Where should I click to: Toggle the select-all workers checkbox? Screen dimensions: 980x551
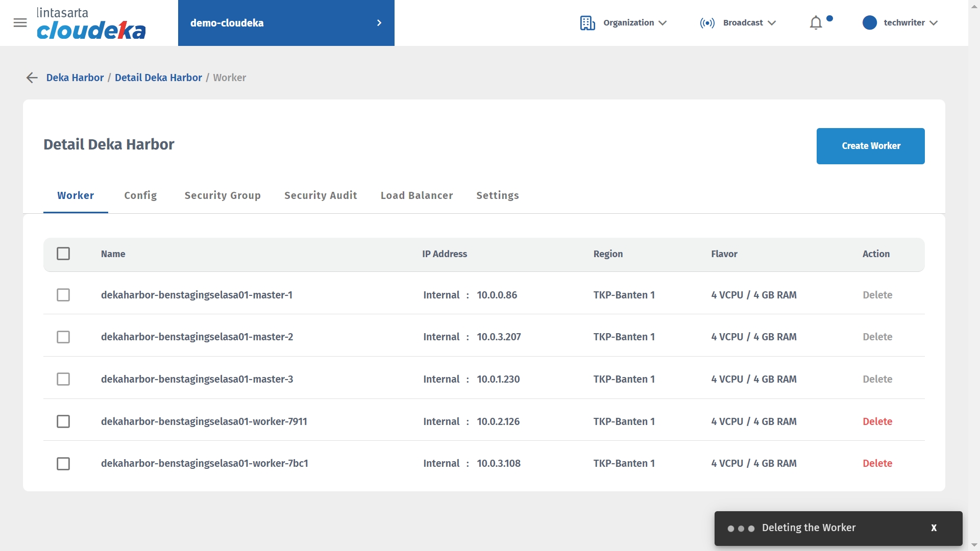(63, 254)
